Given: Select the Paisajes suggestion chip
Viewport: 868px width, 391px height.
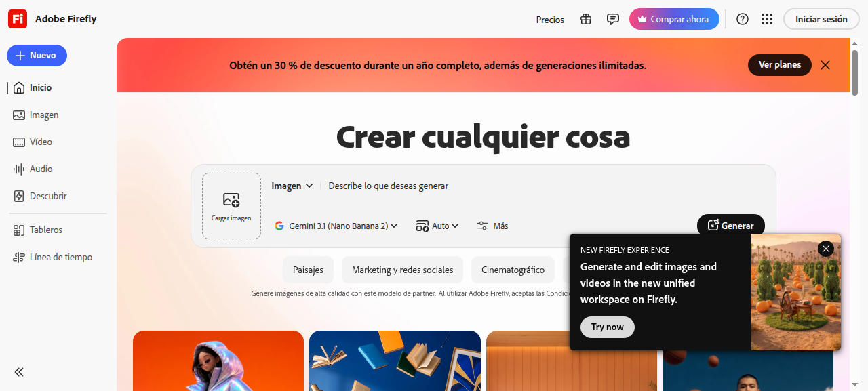Looking at the screenshot, I should point(308,270).
